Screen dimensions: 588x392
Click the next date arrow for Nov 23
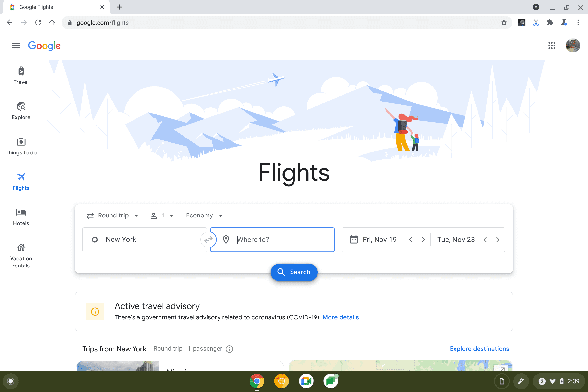click(x=498, y=239)
